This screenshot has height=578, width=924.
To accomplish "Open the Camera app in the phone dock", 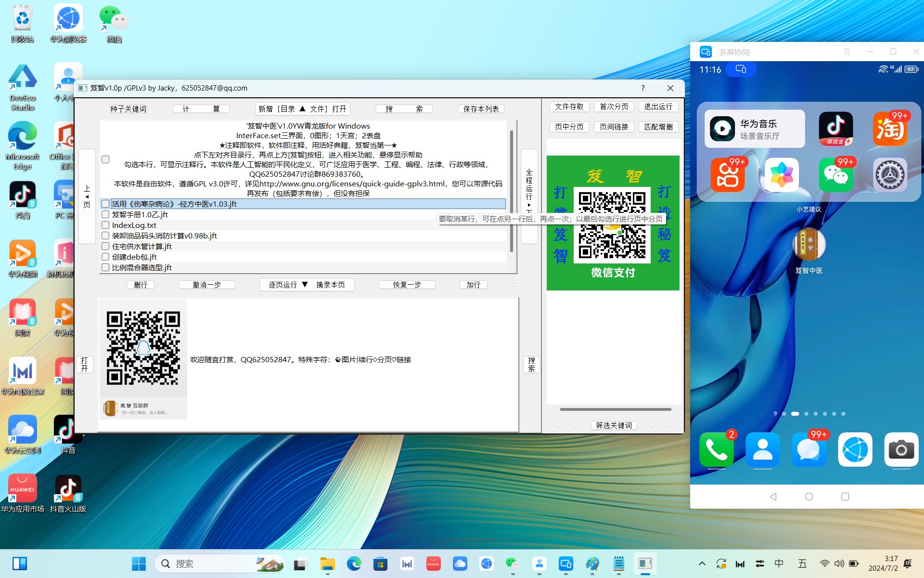I will pos(901,449).
